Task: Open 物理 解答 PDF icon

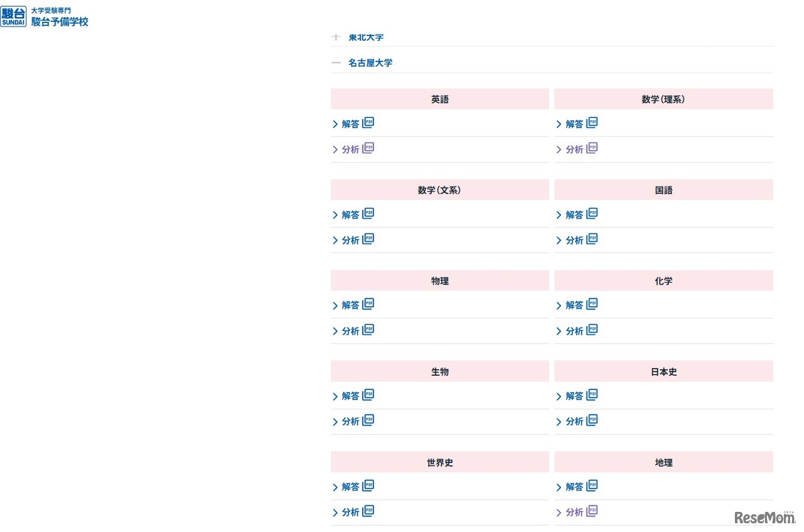Action: (x=368, y=305)
